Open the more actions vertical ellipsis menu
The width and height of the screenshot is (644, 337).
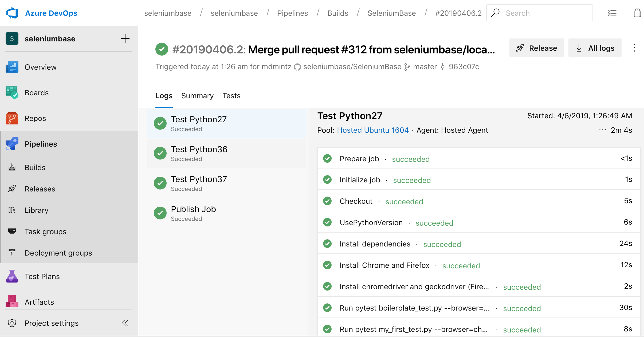pyautogui.click(x=634, y=48)
